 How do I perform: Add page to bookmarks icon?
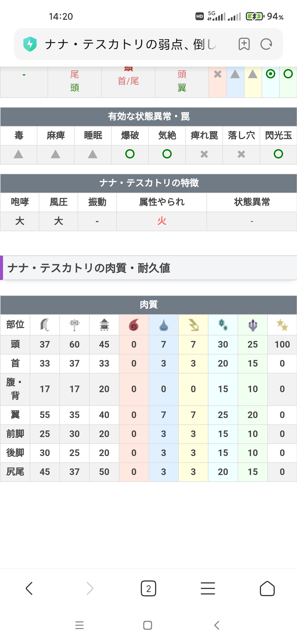[x=244, y=44]
